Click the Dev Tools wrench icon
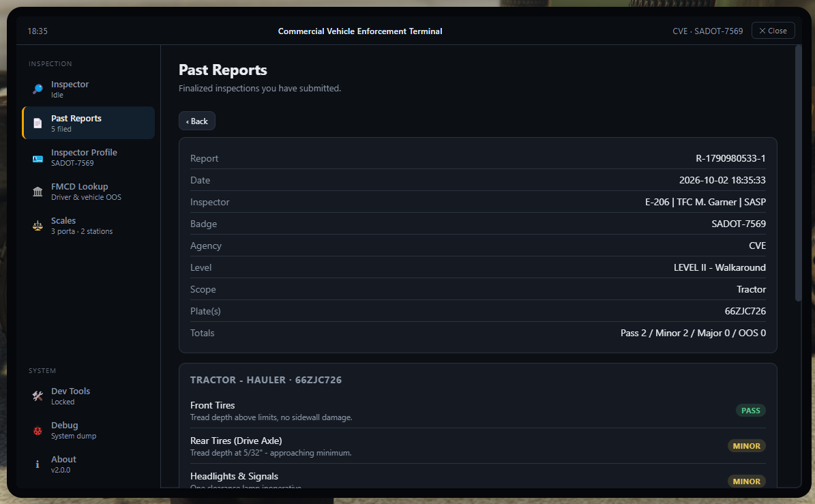 [x=38, y=396]
